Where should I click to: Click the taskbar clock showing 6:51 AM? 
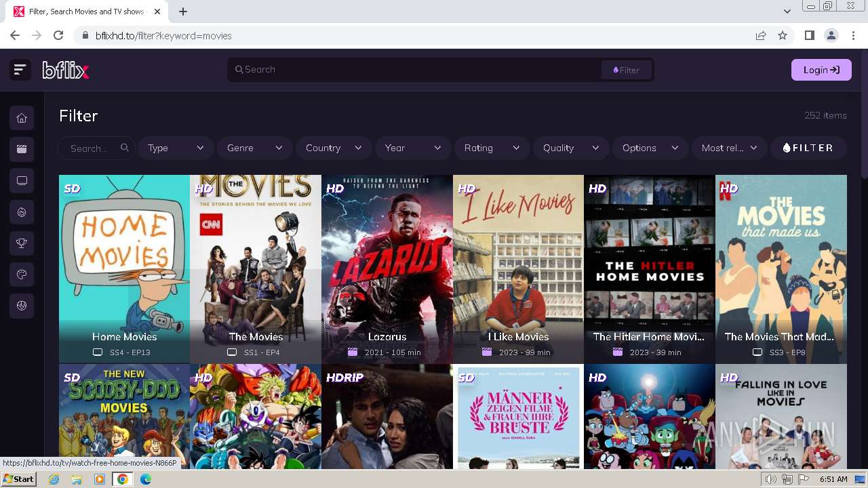pos(833,479)
